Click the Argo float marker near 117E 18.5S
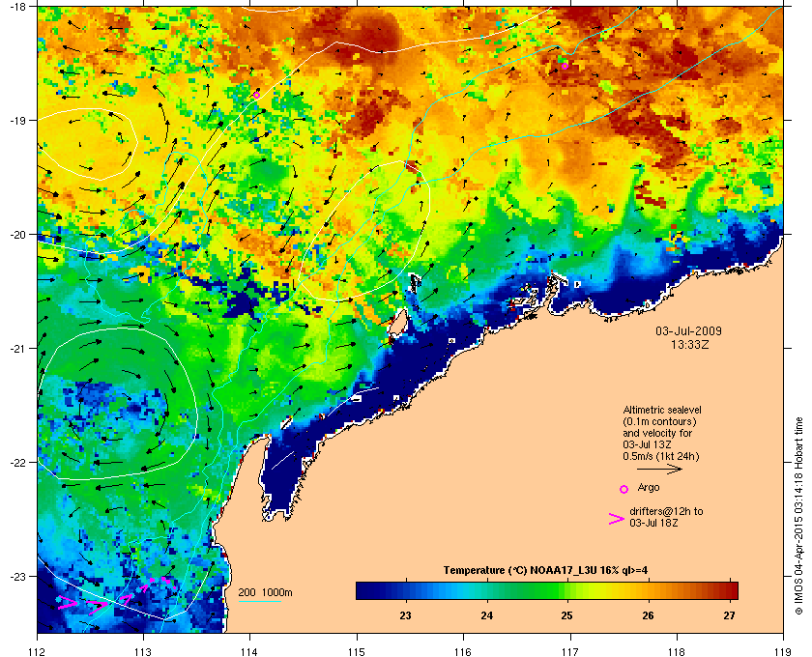The width and height of the screenshot is (812, 657). (565, 66)
